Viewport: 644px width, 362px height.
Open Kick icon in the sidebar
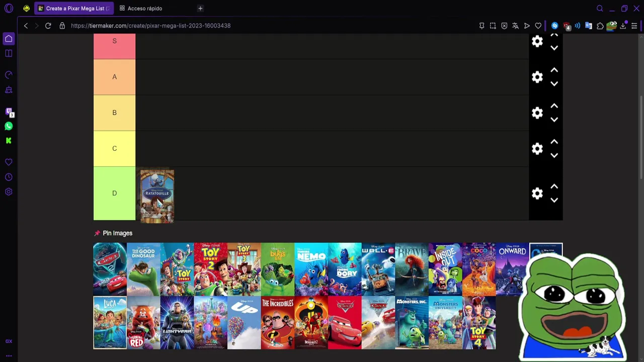[x=9, y=141]
